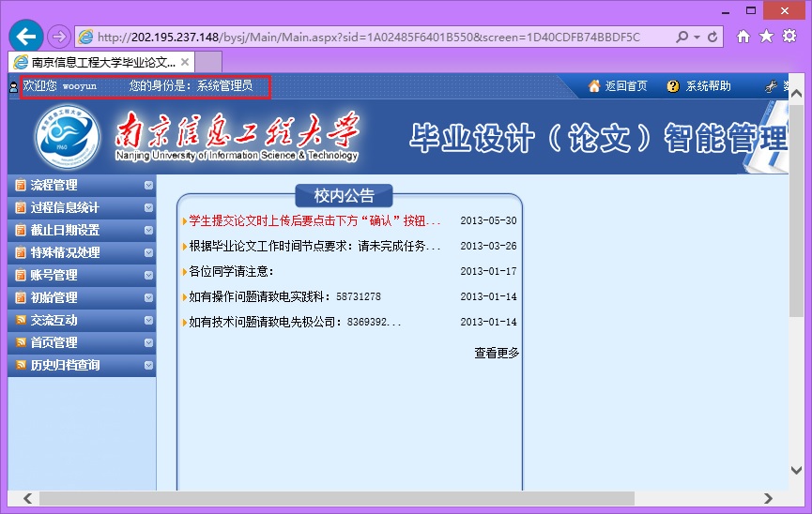812x514 pixels.
Task: Open the browser home icon
Action: [x=743, y=37]
